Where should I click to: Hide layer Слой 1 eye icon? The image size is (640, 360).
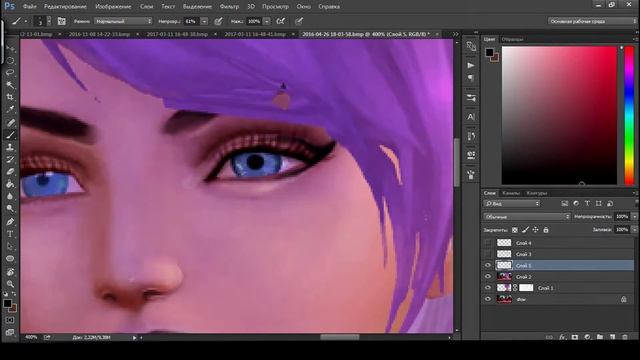[488, 288]
